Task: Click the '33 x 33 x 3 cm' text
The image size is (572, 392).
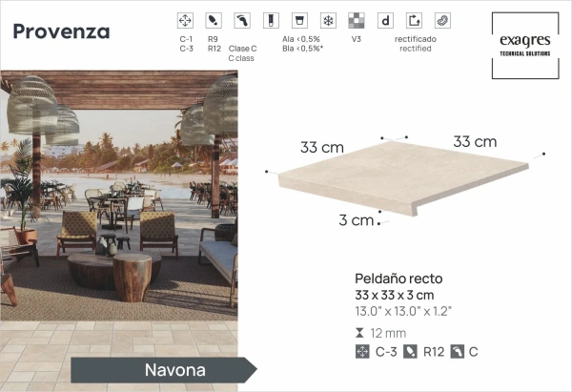Action: click(395, 295)
